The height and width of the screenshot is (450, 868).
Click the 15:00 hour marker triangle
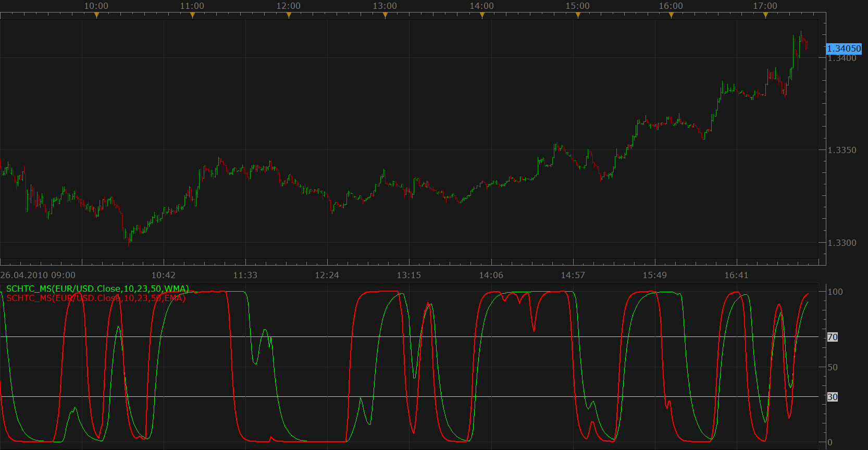pyautogui.click(x=578, y=15)
